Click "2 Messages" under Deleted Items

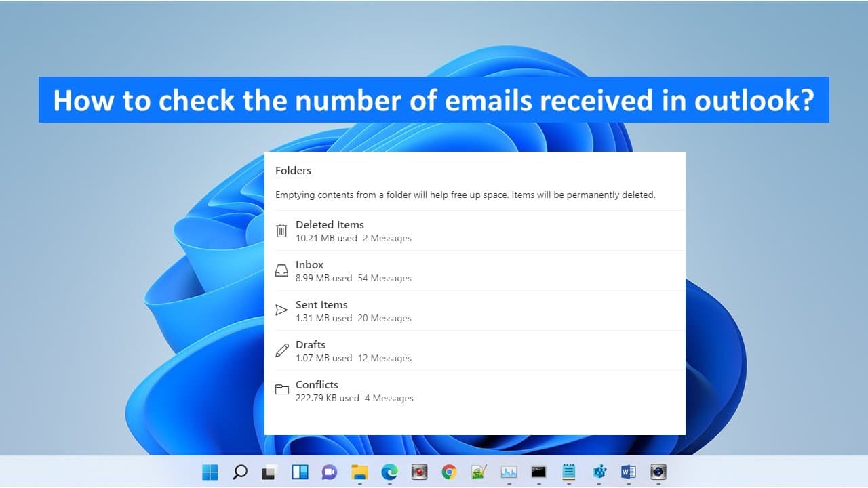click(387, 238)
